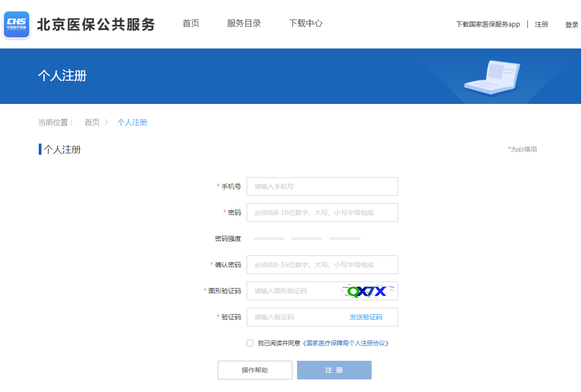Open the 服务目录 menu
Viewport: 581px width, 392px height.
click(x=244, y=23)
